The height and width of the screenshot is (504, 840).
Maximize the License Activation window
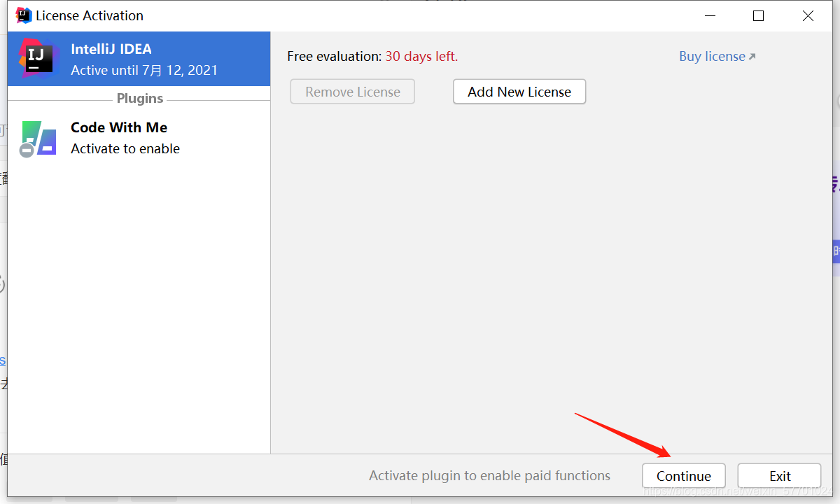[758, 15]
